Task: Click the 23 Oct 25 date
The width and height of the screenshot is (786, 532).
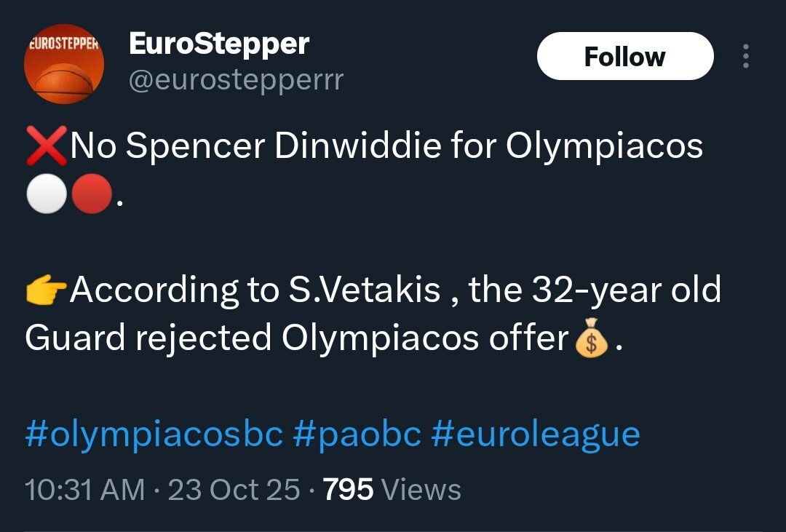Action: point(234,490)
